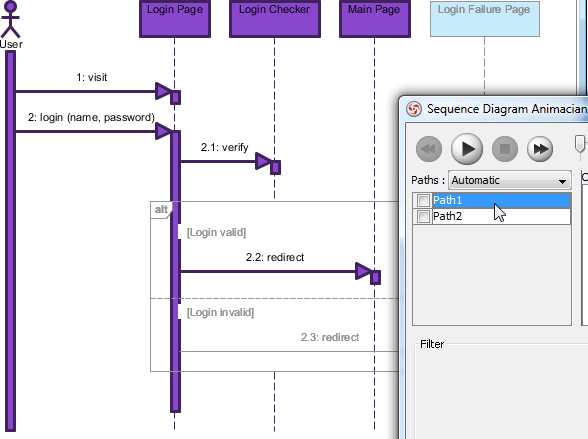This screenshot has height=439, width=588.
Task: Adjust the animation speed slider handle
Action: click(580, 144)
